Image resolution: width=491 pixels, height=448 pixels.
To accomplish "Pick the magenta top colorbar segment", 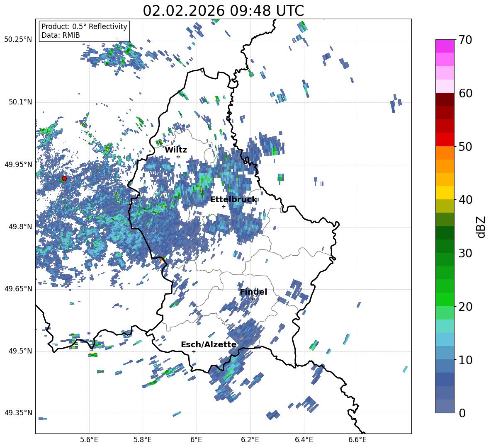I will tap(445, 46).
